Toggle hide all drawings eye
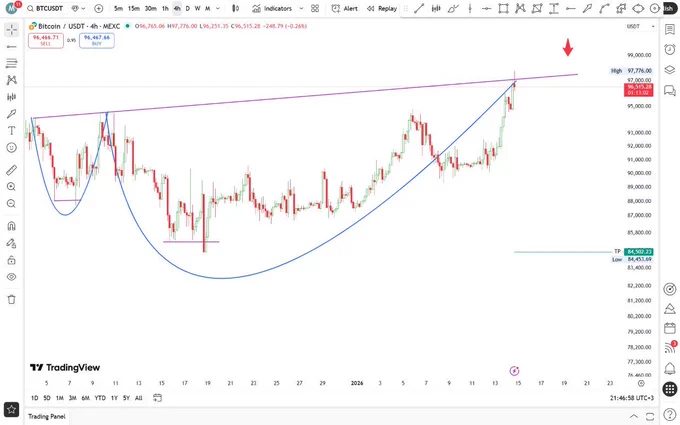This screenshot has height=425, width=680. [x=12, y=277]
